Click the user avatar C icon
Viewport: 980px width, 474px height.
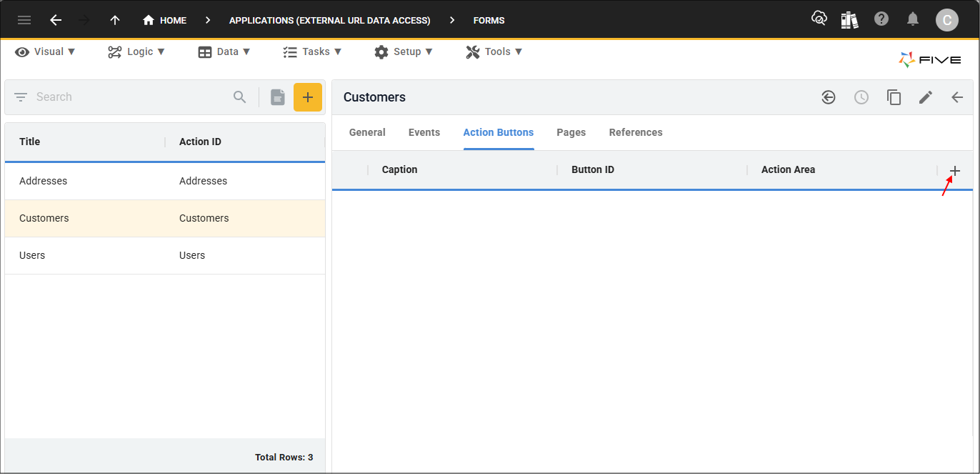(946, 20)
